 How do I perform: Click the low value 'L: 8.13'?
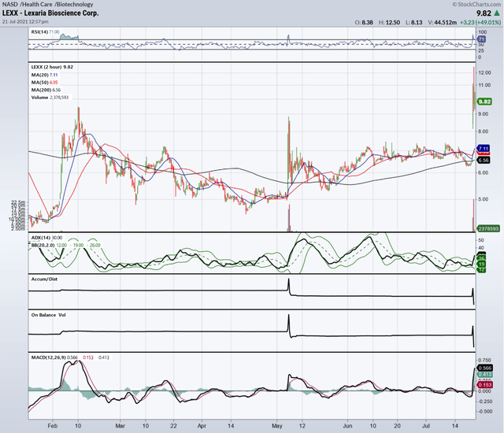(x=414, y=23)
